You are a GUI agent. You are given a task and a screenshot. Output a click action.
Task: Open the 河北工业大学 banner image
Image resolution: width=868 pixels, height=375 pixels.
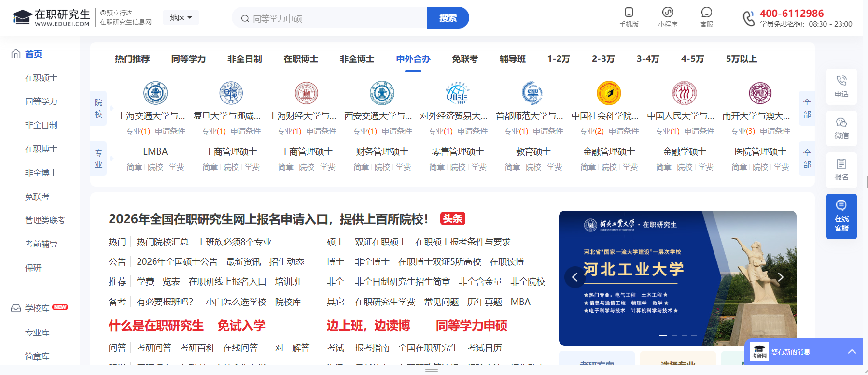click(x=677, y=278)
